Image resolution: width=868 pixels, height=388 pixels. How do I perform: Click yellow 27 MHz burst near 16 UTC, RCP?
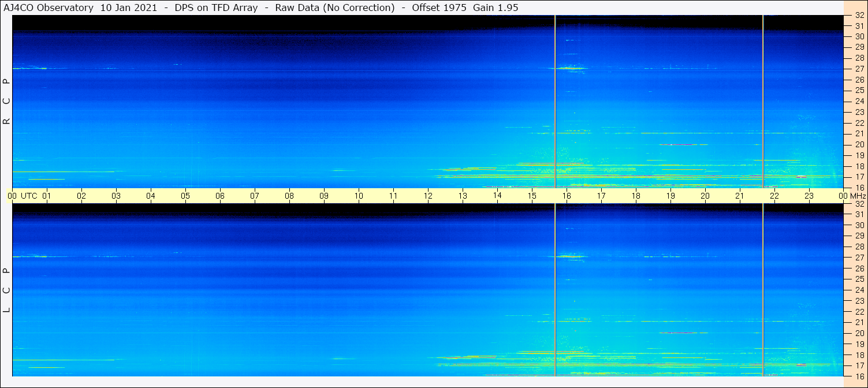571,68
